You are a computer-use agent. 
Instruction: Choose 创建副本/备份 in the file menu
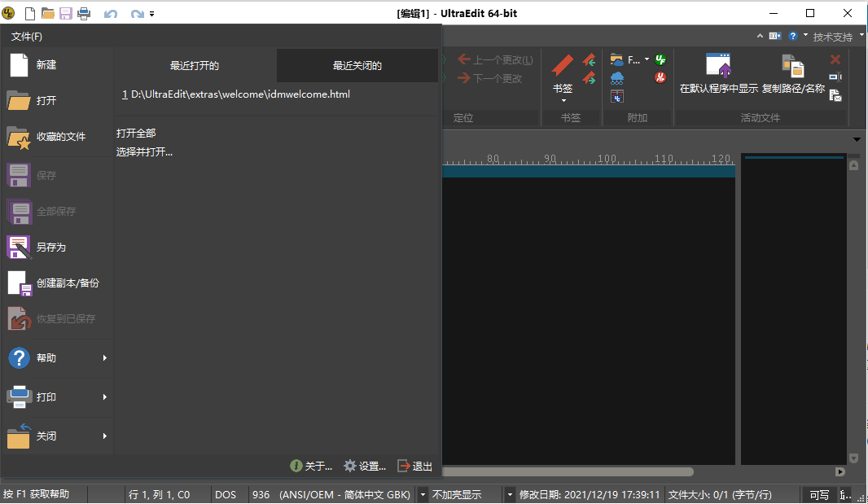(58, 283)
